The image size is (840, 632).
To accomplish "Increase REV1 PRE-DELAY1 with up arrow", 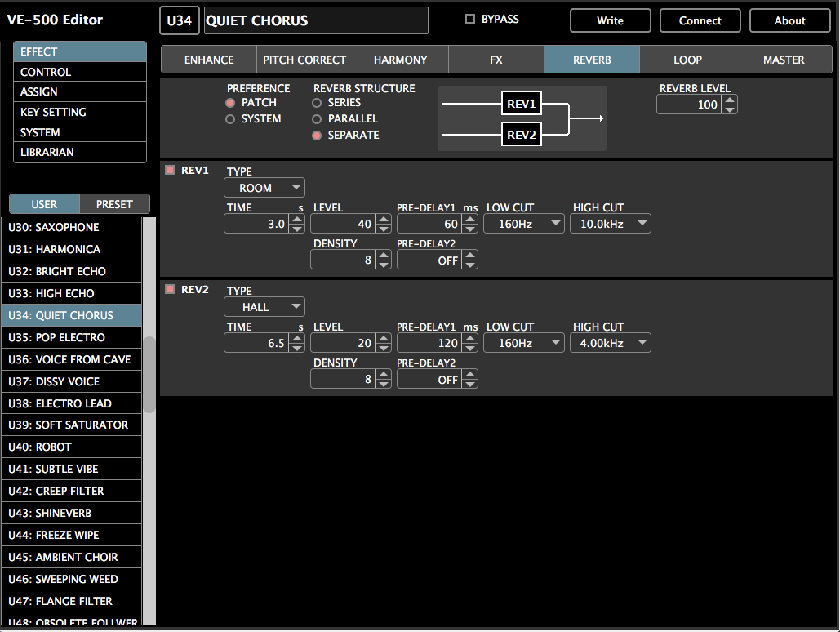I will pyautogui.click(x=470, y=219).
